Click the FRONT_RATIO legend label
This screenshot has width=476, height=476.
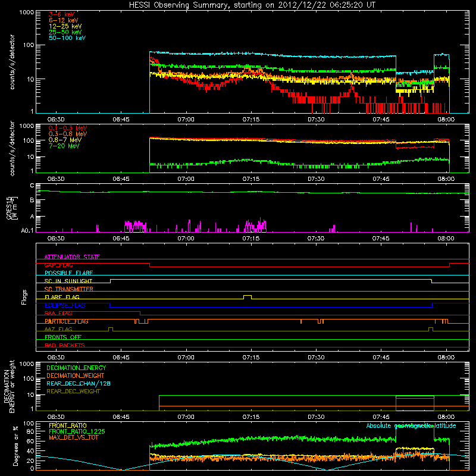68,425
